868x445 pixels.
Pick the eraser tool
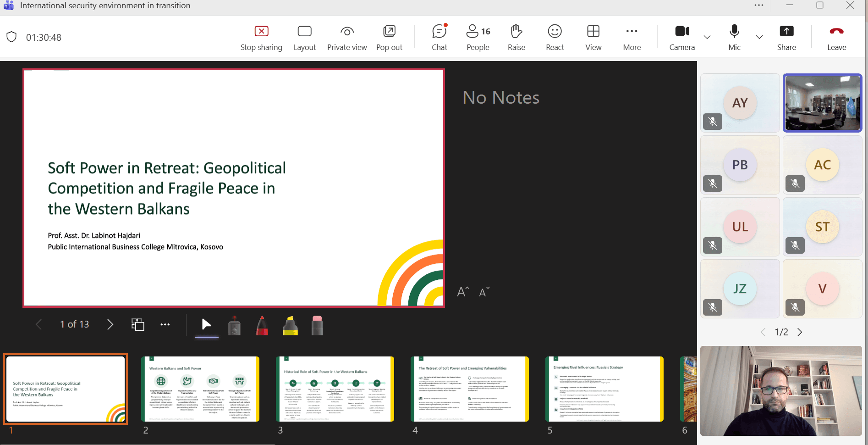coord(317,325)
